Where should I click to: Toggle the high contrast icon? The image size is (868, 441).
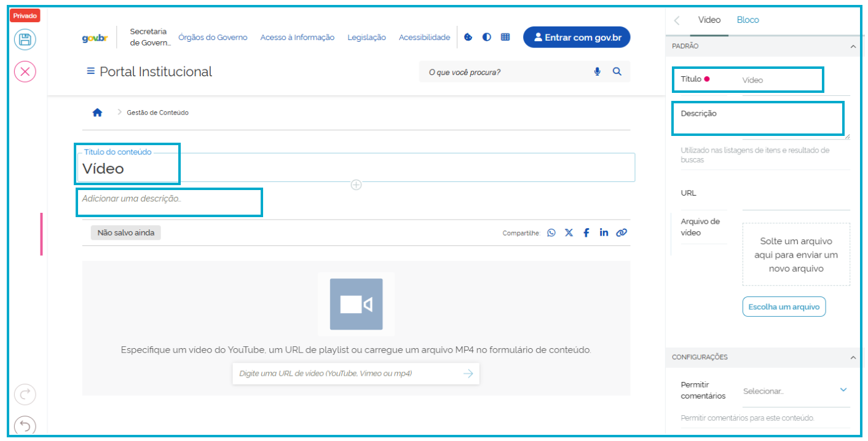(487, 37)
